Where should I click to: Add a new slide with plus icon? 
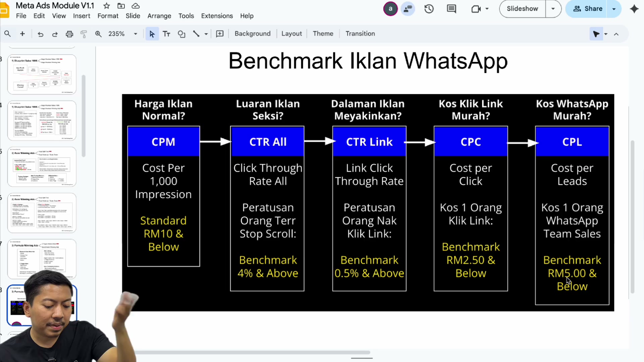click(22, 34)
